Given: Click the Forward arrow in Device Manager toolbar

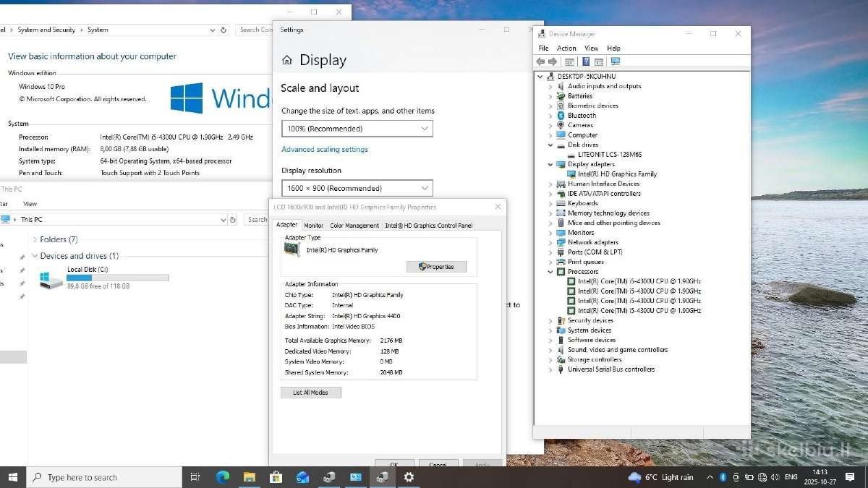Looking at the screenshot, I should [553, 61].
